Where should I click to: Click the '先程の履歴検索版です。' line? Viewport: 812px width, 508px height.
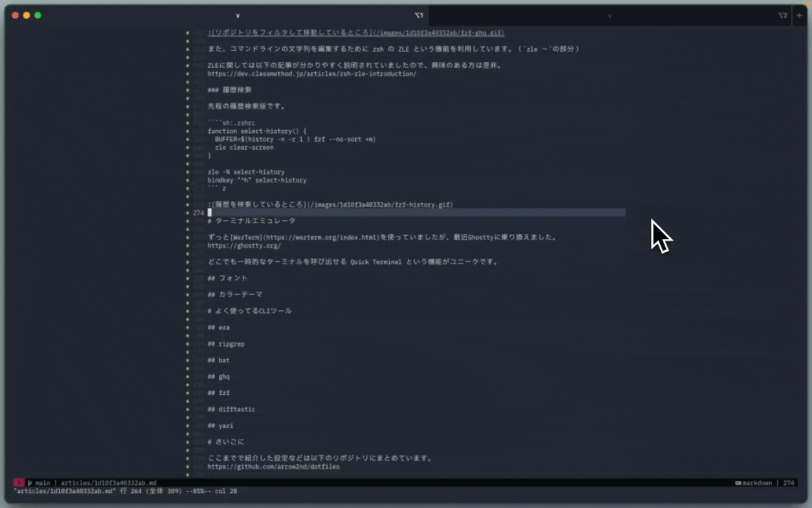[x=247, y=107]
